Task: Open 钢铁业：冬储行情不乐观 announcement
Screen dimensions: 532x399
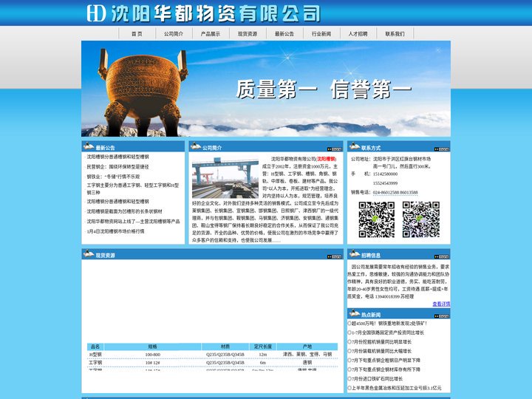Action: tap(113, 177)
